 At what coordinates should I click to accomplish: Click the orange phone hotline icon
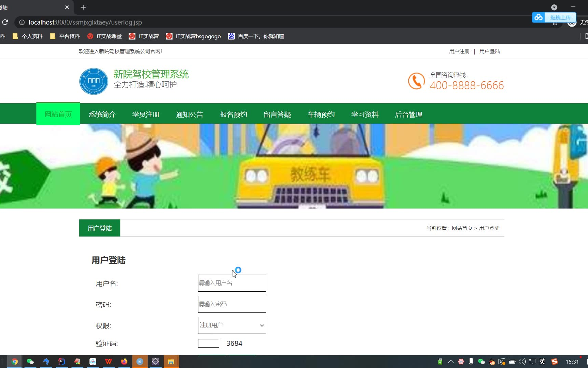416,81
